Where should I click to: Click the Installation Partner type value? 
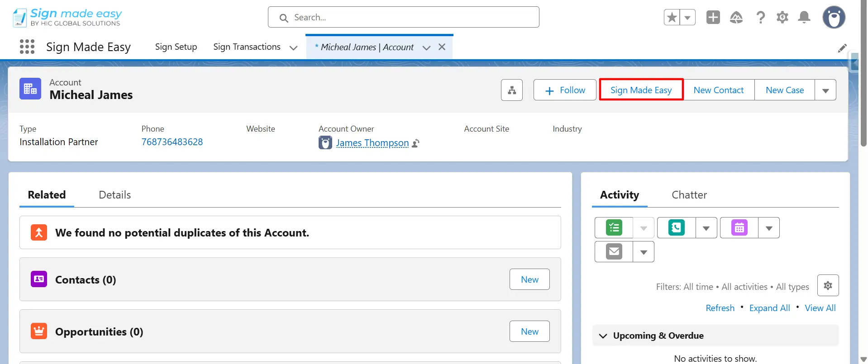(x=59, y=142)
